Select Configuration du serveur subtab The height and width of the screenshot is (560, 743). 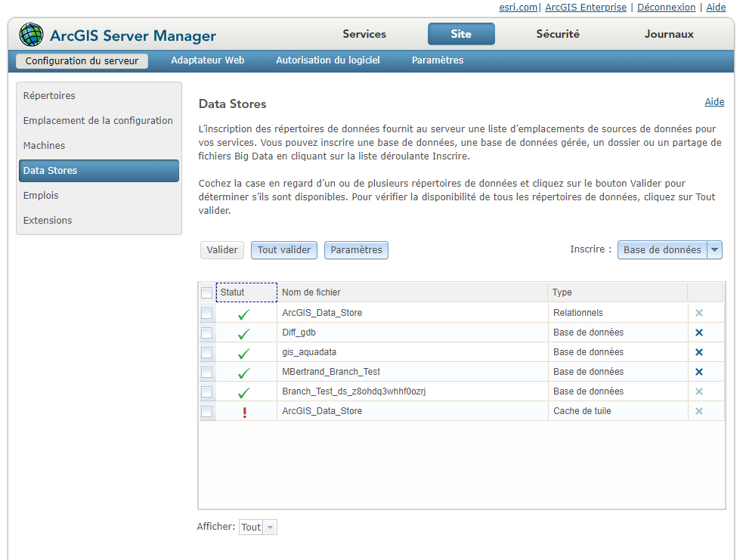point(82,60)
